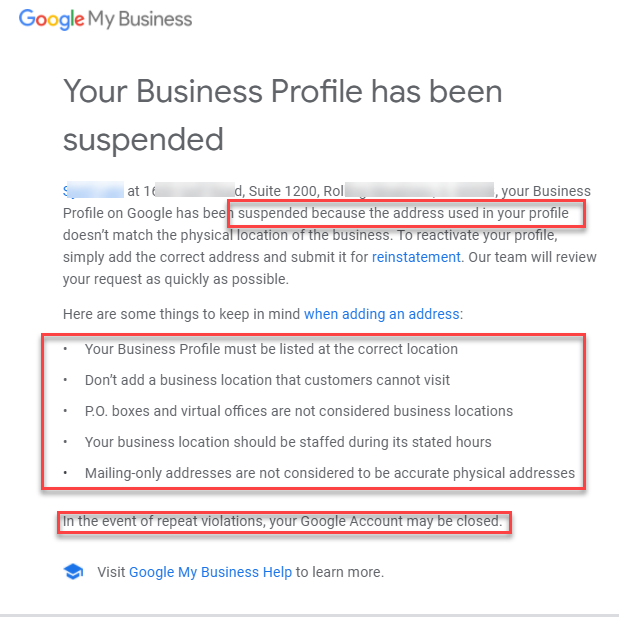This screenshot has height=617, width=619.
Task: Click the highlighted 'suspended because the address' text
Action: click(x=404, y=213)
